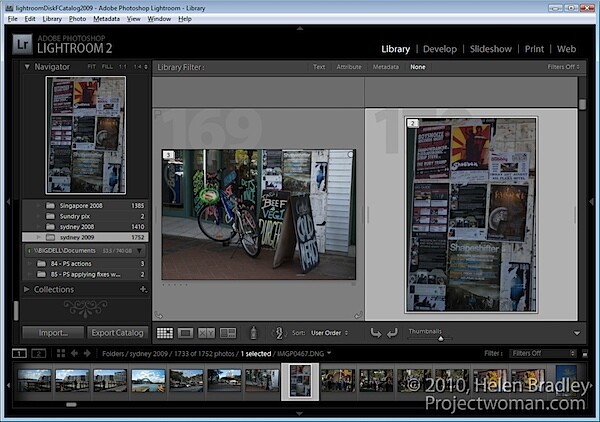This screenshot has width=600, height=422.
Task: Adjust the Thumbnails size slider
Action: click(441, 339)
